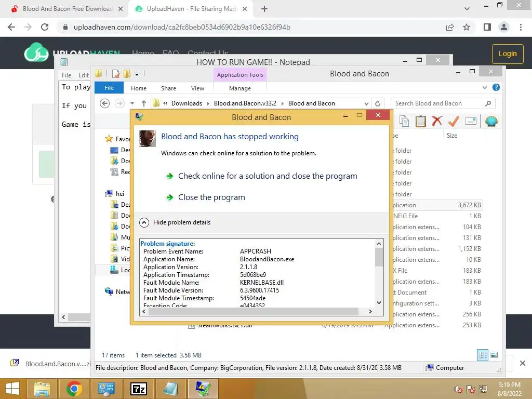
Task: Open the File tab in Explorer
Action: coord(109,88)
